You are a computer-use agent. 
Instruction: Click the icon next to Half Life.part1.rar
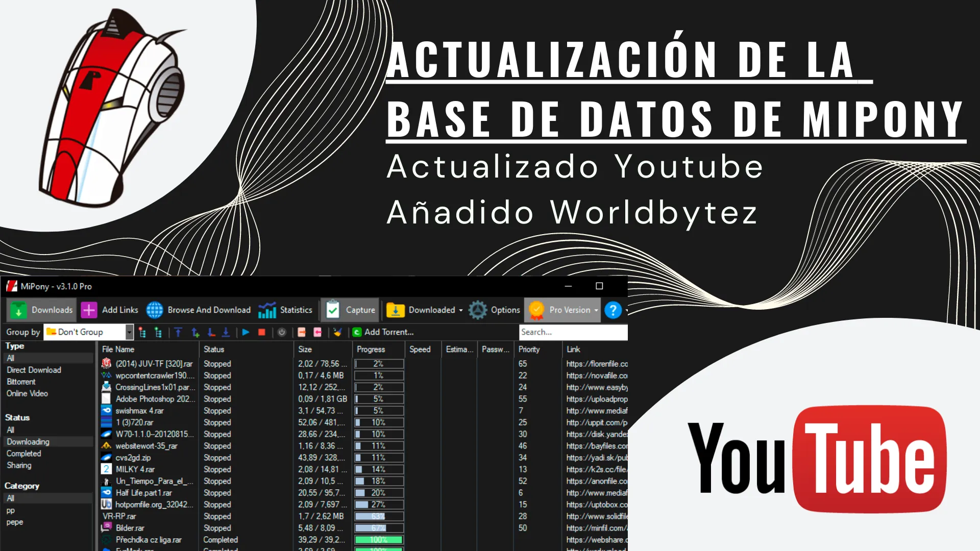pyautogui.click(x=106, y=493)
